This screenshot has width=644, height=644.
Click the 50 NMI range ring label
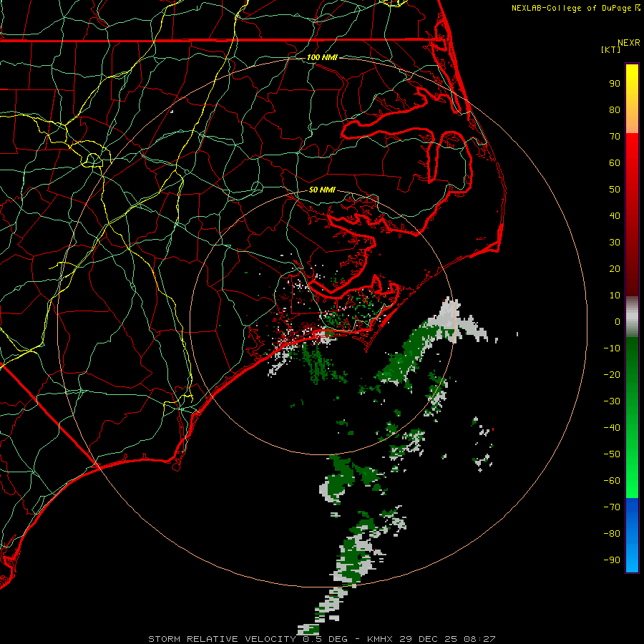(322, 190)
